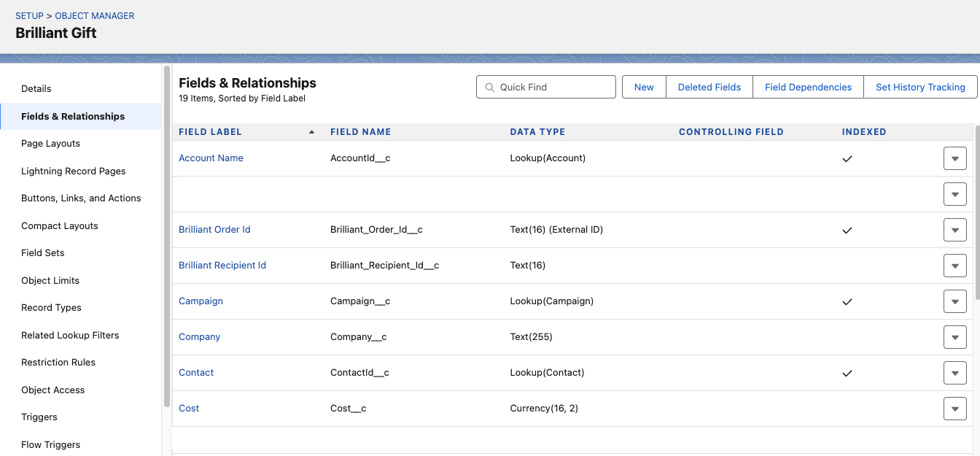Open Deleted Fields
The height and width of the screenshot is (456, 980).
tap(709, 88)
